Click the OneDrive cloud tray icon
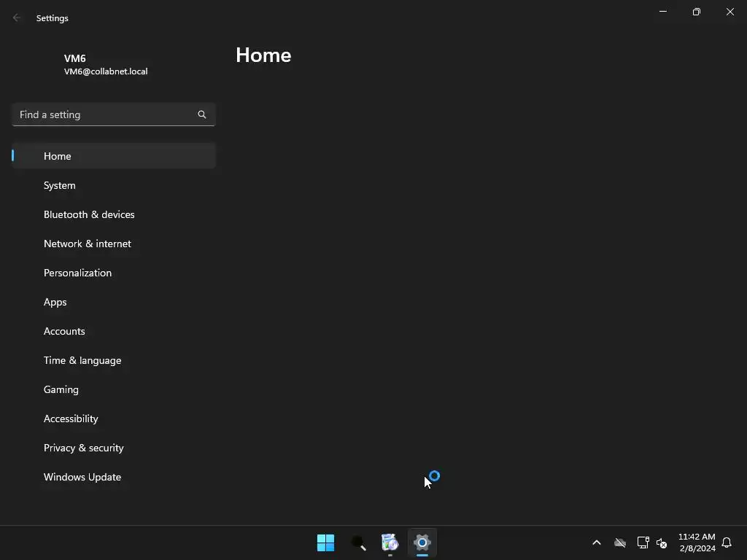 point(620,542)
